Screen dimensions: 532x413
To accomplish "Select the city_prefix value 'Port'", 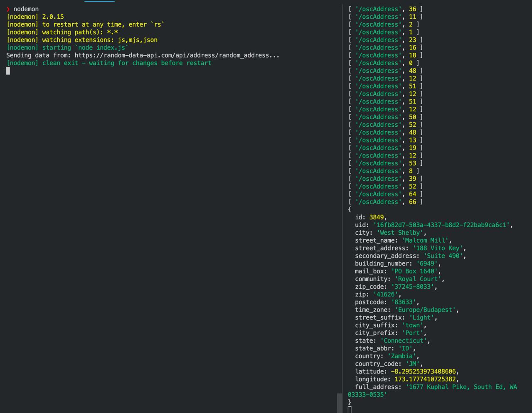I will [x=412, y=333].
